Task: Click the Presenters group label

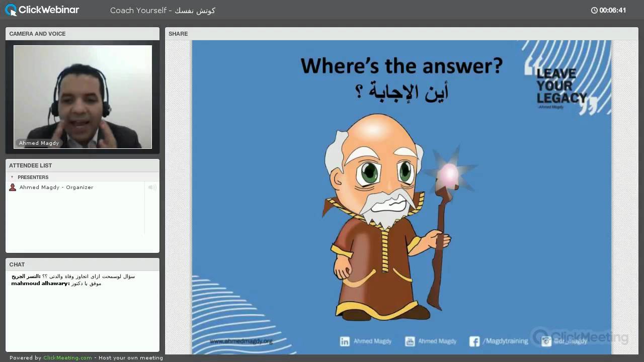Action: click(33, 177)
